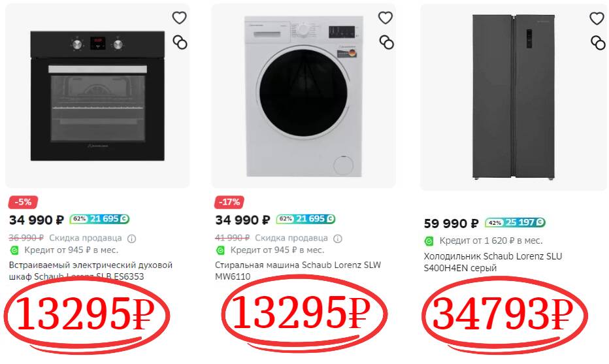The height and width of the screenshot is (364, 609).
Task: Add the gray refrigerator to favorites
Action: [597, 18]
